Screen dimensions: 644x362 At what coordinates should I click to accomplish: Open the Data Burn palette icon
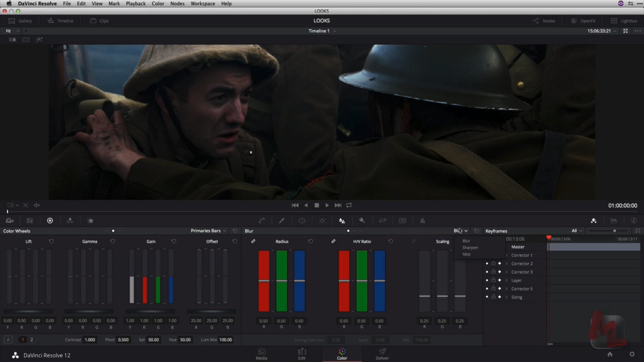pos(423,221)
